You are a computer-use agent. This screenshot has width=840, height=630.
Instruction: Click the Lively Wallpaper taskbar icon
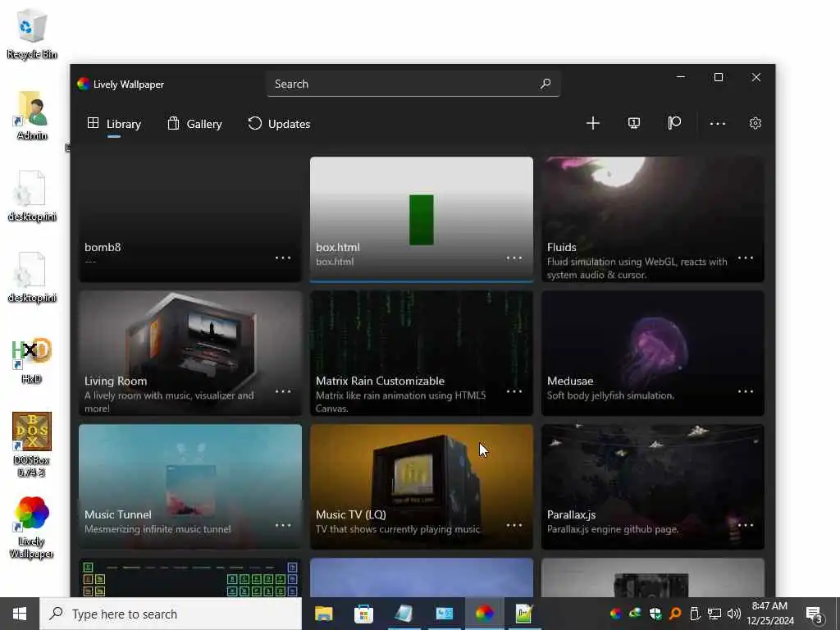[x=484, y=614]
